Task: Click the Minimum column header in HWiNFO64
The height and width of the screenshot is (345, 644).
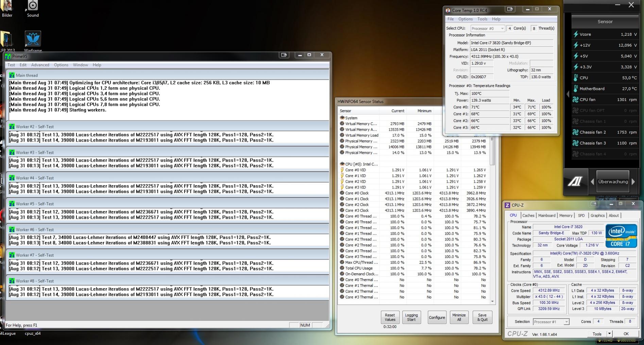Action: pos(420,111)
